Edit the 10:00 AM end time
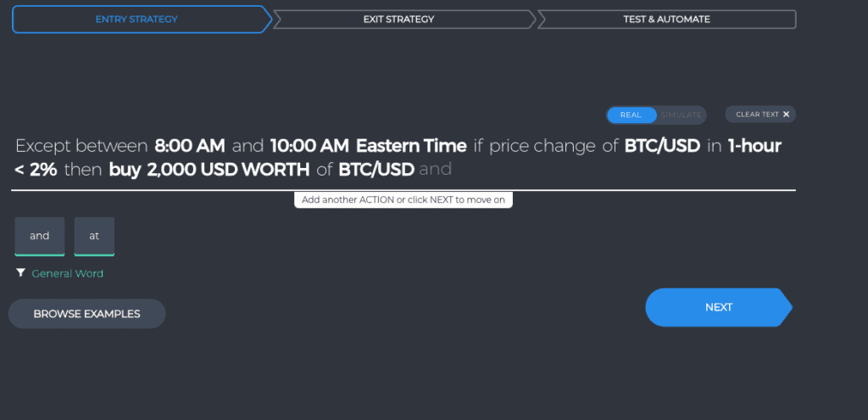The width and height of the screenshot is (868, 420). click(x=309, y=146)
